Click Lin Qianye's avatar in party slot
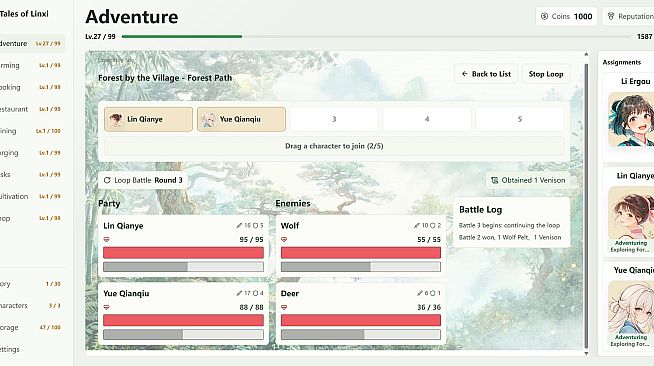The image size is (654, 366). 116,119
